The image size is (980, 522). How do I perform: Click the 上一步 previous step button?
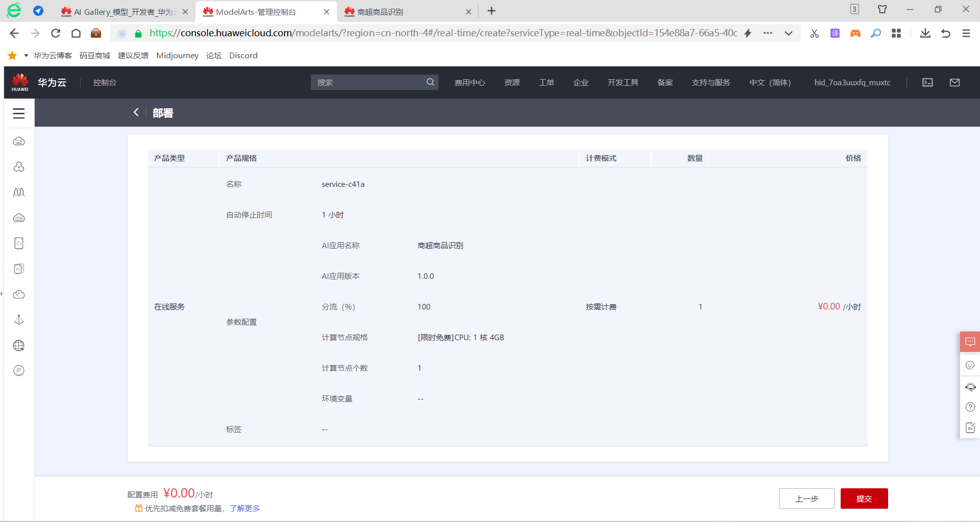(807, 499)
